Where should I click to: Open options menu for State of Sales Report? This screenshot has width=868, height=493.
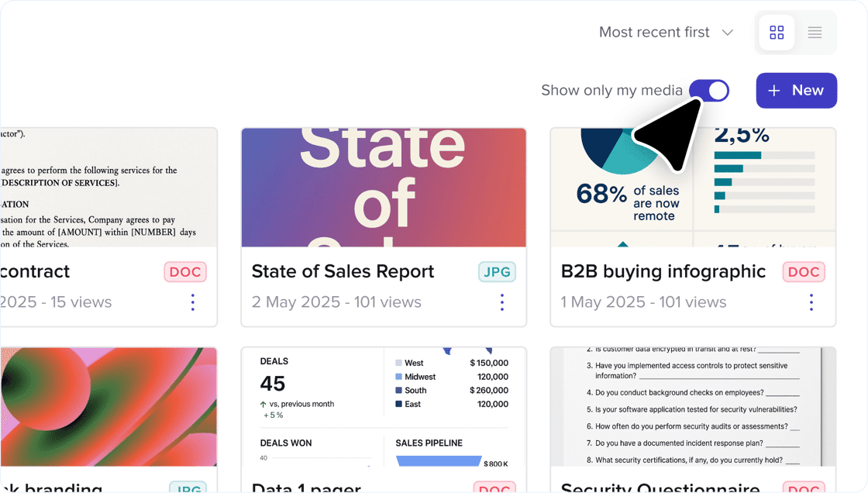(502, 302)
